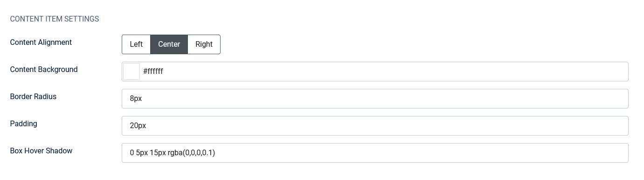Image resolution: width=644 pixels, height=180 pixels.
Task: Focus the Padding input field
Action: (x=375, y=126)
